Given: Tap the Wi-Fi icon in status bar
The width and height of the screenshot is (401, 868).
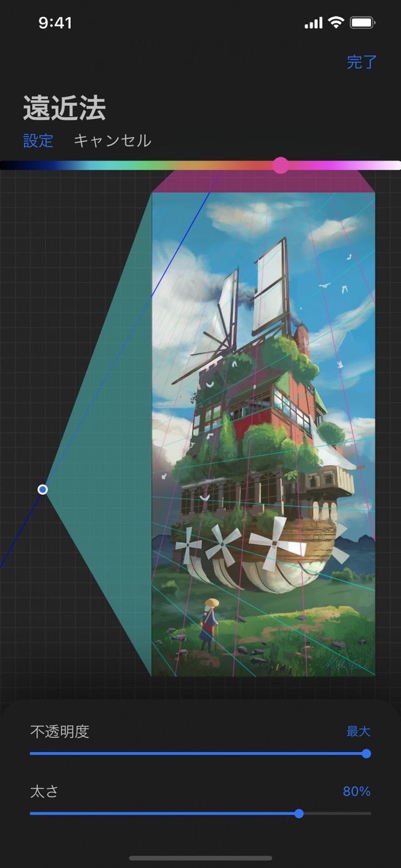Looking at the screenshot, I should click(x=336, y=23).
